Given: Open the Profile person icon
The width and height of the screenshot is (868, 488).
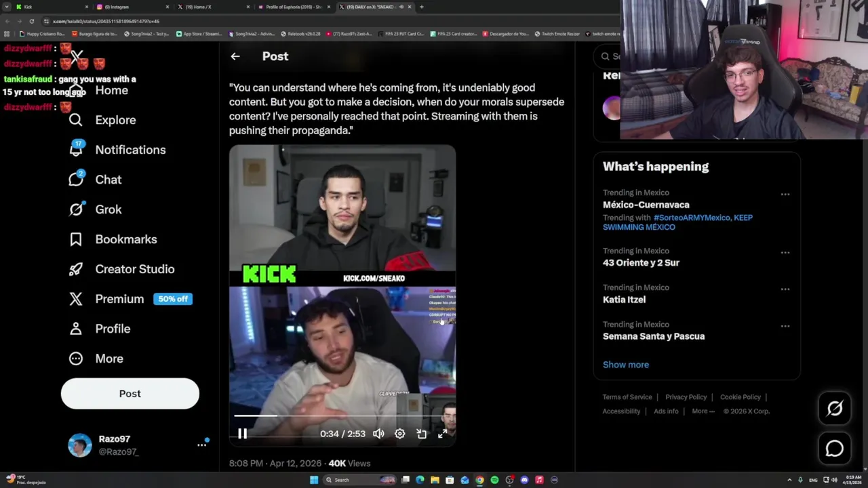Looking at the screenshot, I should [x=76, y=329].
